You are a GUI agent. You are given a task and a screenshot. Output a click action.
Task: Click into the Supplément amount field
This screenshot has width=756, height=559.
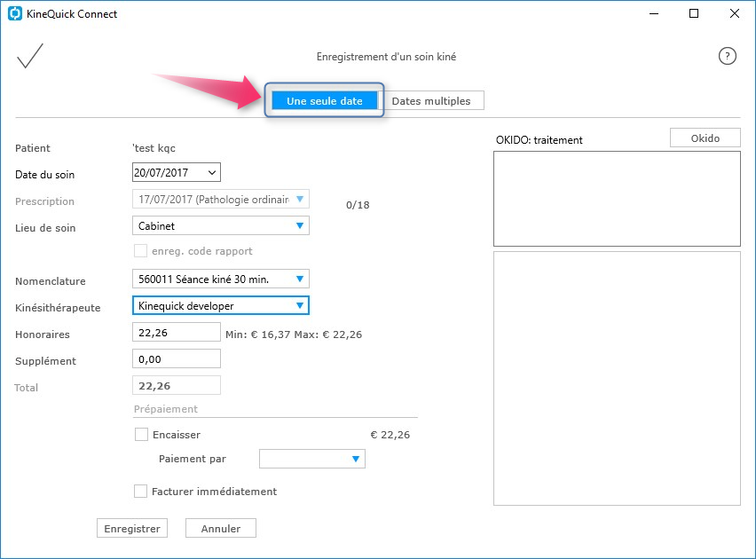(x=177, y=358)
